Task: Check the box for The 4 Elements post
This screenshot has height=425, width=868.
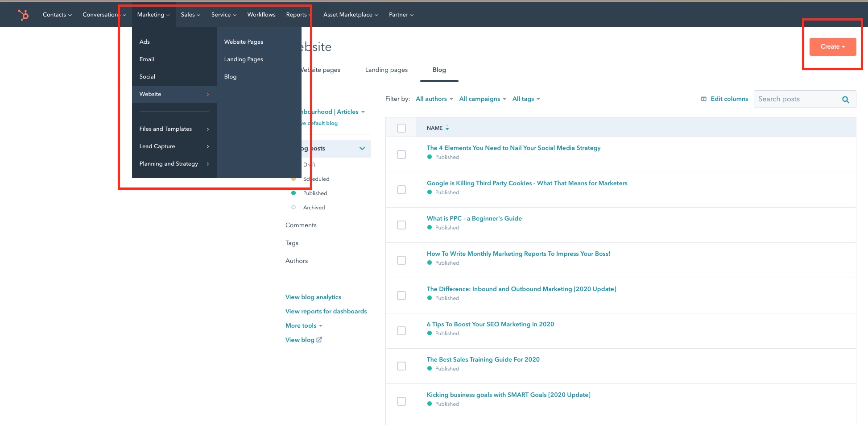Action: coord(401,154)
